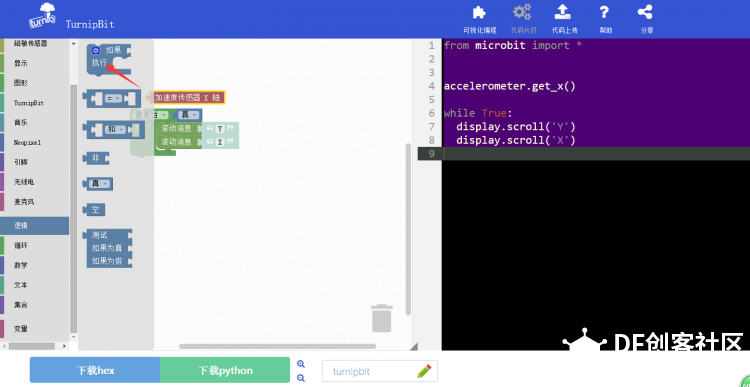Click the turnipbit filename field
The height and width of the screenshot is (387, 750).
click(379, 371)
